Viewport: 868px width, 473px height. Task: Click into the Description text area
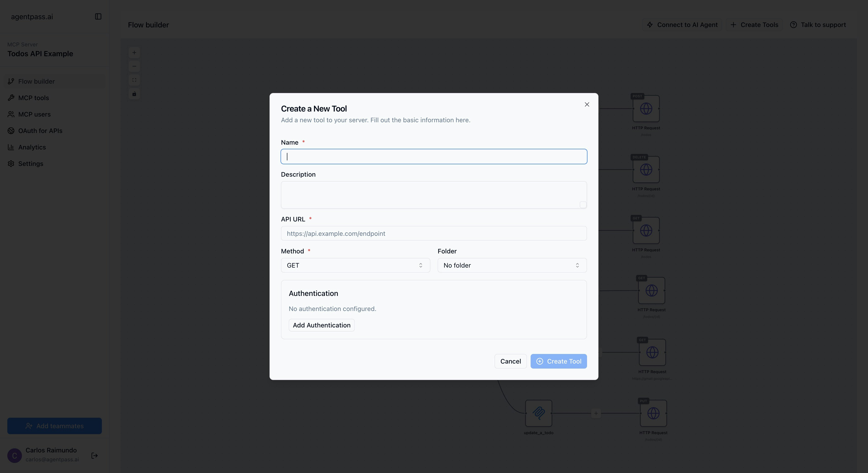pyautogui.click(x=434, y=194)
